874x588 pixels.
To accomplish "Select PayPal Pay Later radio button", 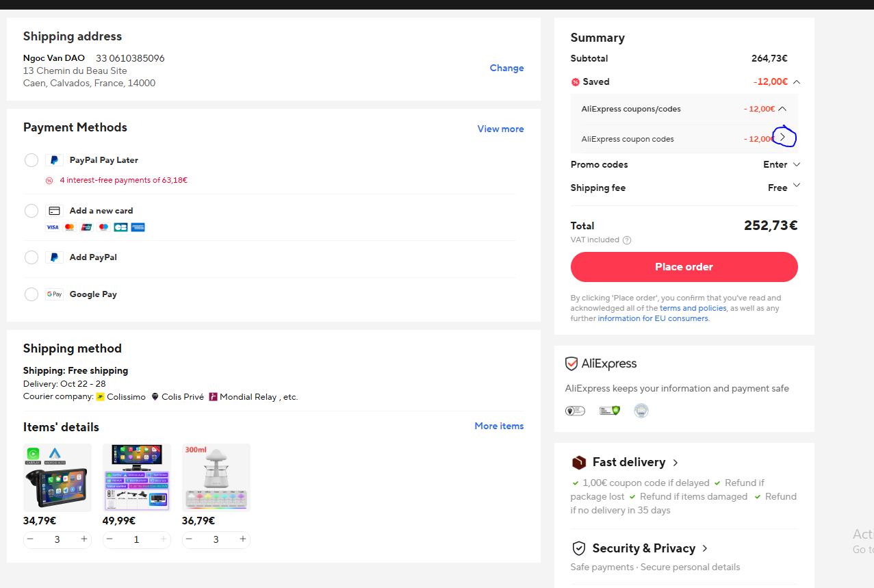I will point(31,160).
